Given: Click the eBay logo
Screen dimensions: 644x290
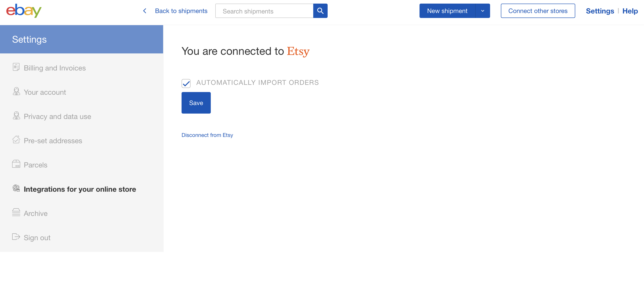Looking at the screenshot, I should point(24,11).
